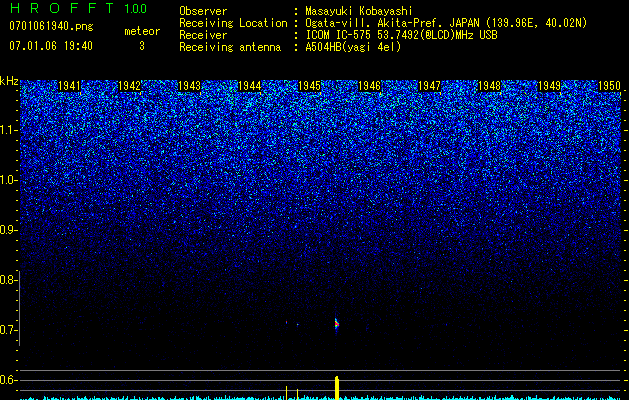Click the 1944 time marker
The height and width of the screenshot is (400, 629).
tap(250, 86)
